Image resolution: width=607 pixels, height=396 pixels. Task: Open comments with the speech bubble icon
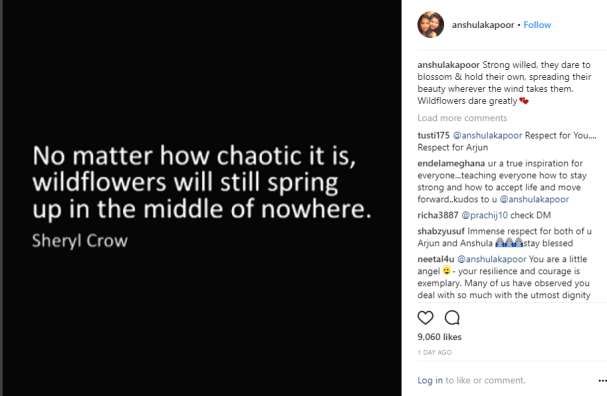(452, 318)
